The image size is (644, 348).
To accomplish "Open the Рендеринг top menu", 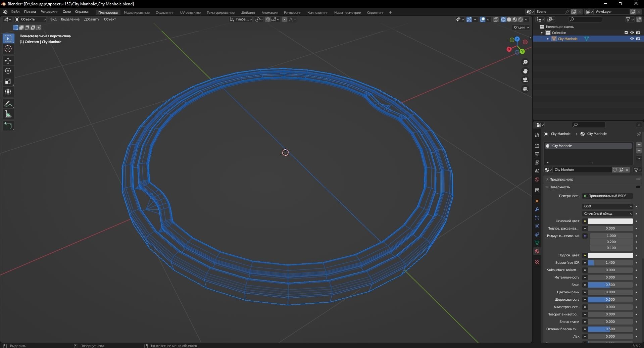I will (x=49, y=12).
